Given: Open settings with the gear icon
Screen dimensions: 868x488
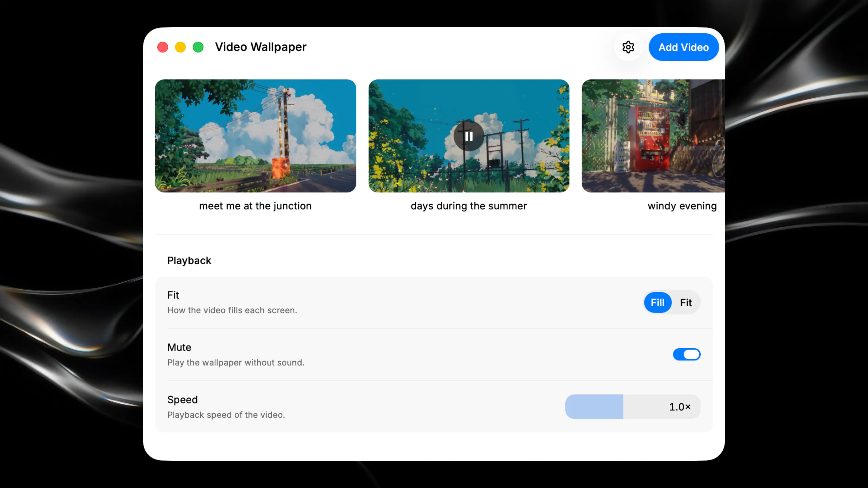Looking at the screenshot, I should click(628, 47).
